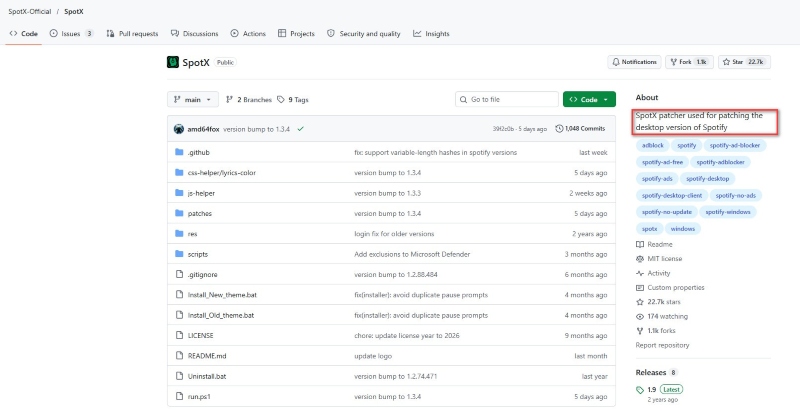Click the green commit status checkmark
Viewport: 800px width, 411px height.
(x=301, y=129)
